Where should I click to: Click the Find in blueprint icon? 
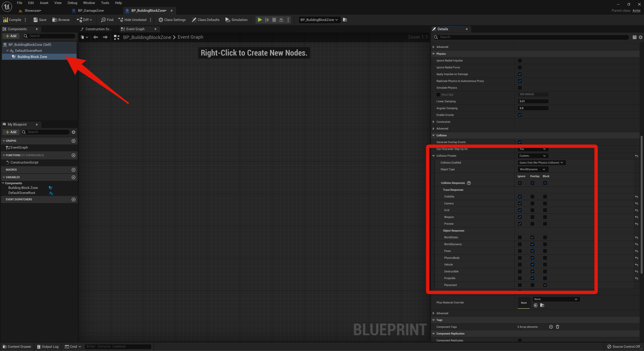[103, 20]
